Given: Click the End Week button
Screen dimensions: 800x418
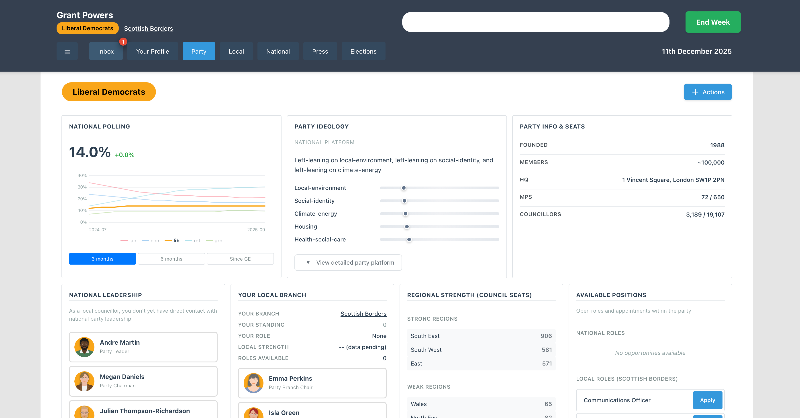Looking at the screenshot, I should pos(713,22).
